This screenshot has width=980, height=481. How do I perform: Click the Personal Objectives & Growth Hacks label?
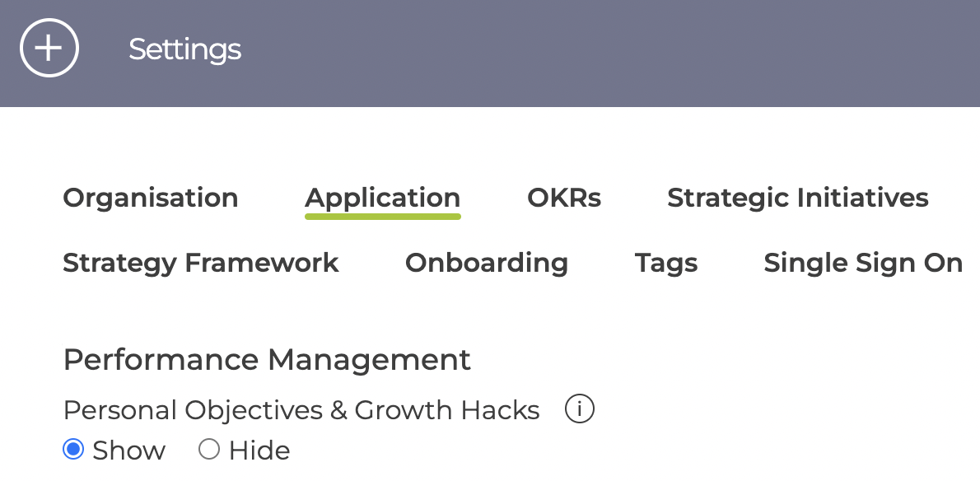pos(301,410)
